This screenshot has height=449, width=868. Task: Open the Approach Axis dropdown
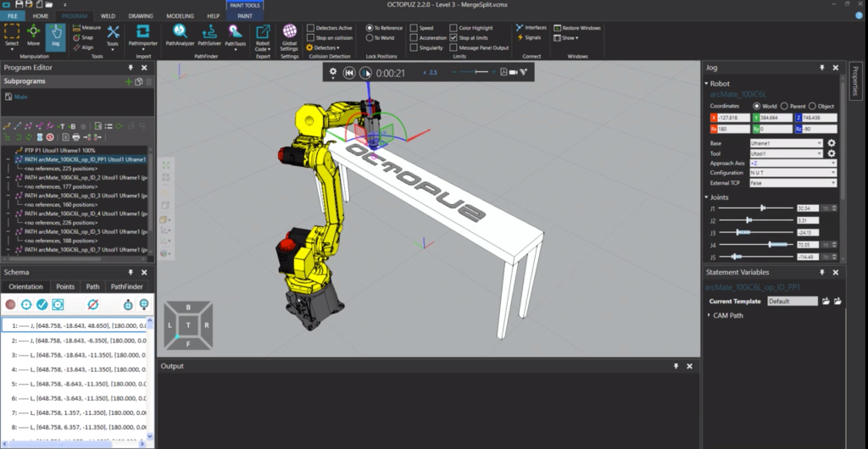[x=786, y=163]
